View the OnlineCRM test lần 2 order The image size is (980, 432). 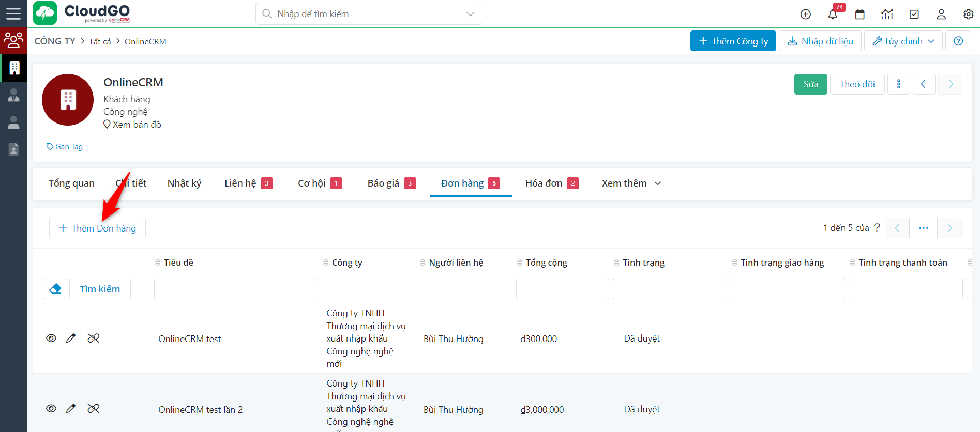pyautogui.click(x=51, y=409)
